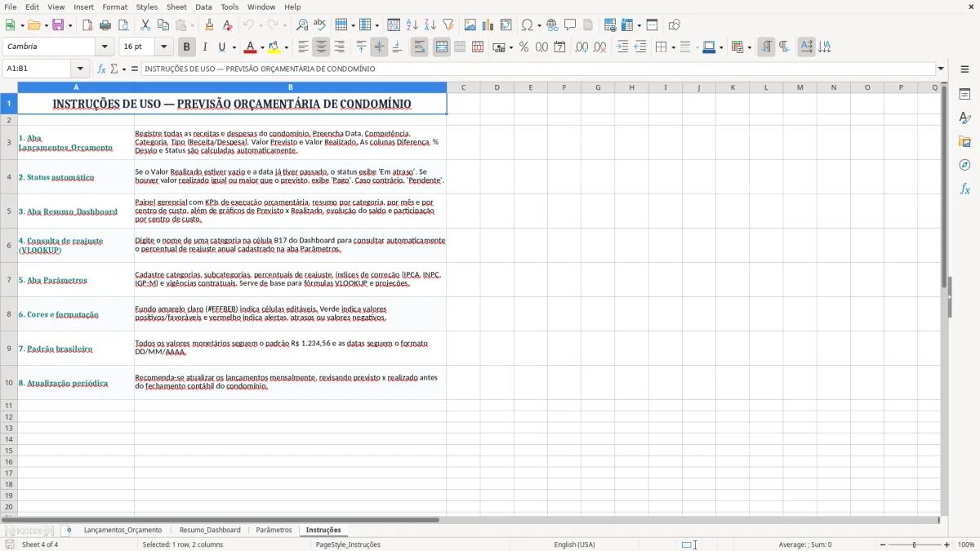
Task: Click the zoom slider in status bar
Action: [x=914, y=544]
